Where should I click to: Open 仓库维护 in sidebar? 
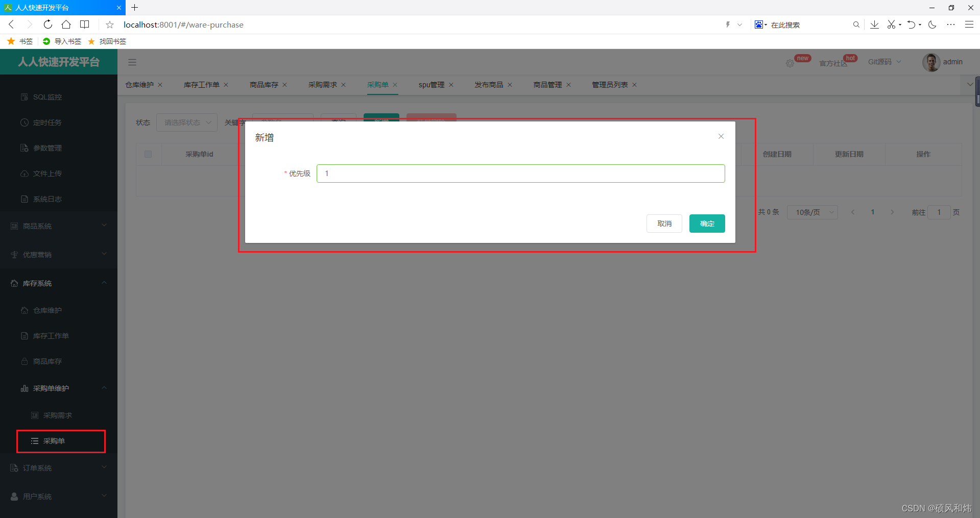[x=59, y=310]
